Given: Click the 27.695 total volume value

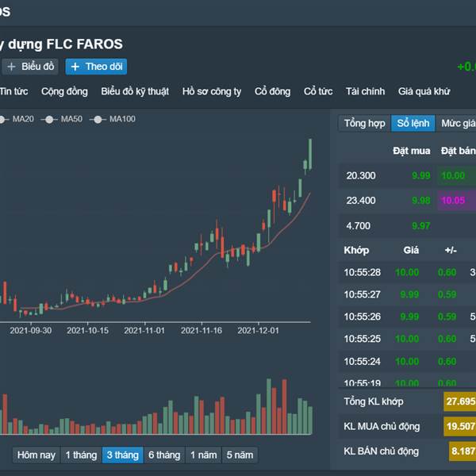Looking at the screenshot, I should click(x=460, y=401).
